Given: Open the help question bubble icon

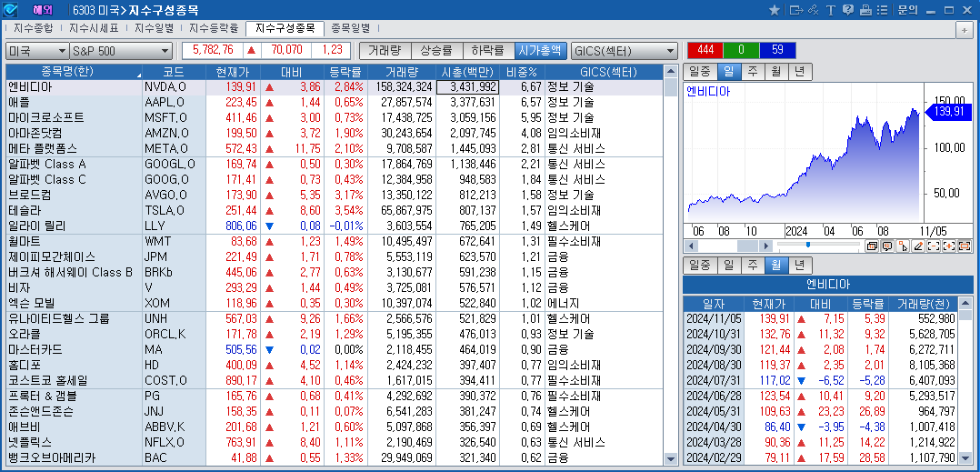Looking at the screenshot, I should coord(847,9).
